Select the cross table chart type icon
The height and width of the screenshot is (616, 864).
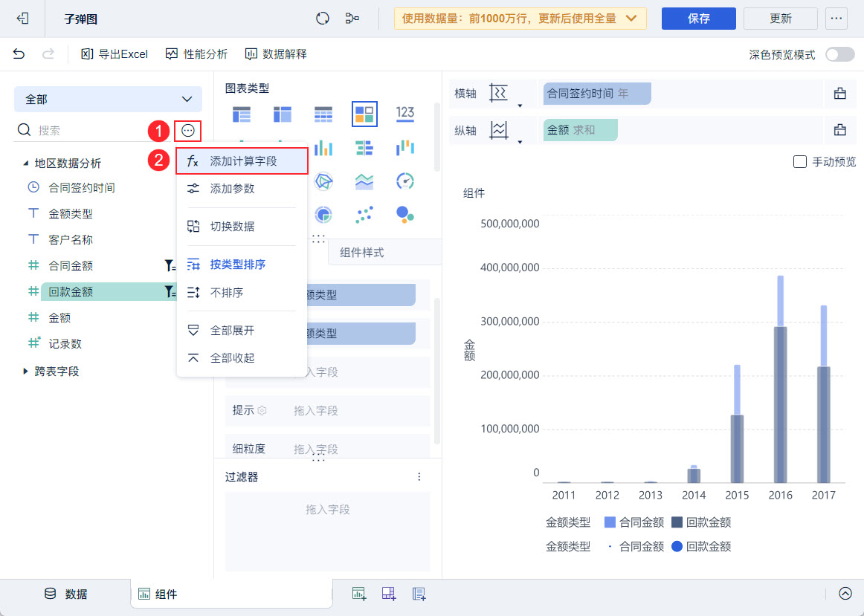coord(282,114)
